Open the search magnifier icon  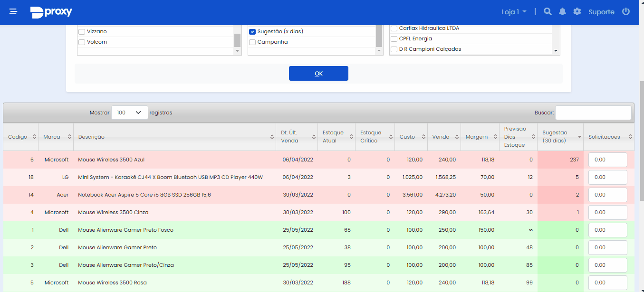(548, 11)
